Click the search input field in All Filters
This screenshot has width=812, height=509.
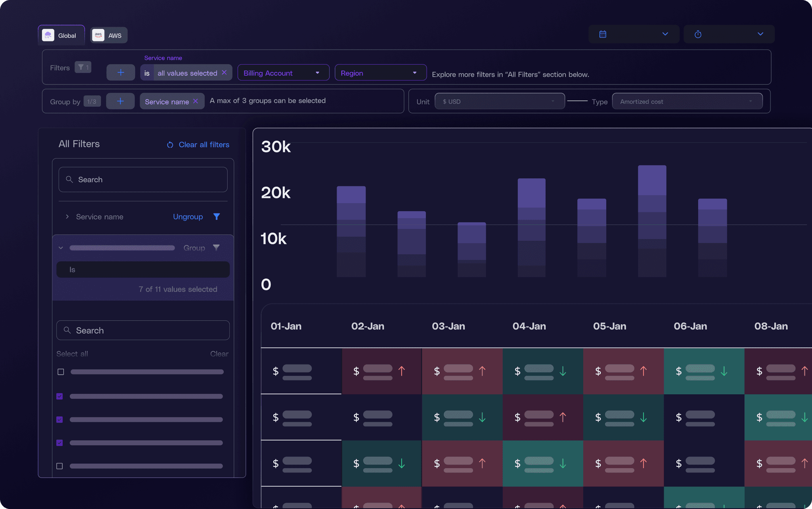coord(142,179)
